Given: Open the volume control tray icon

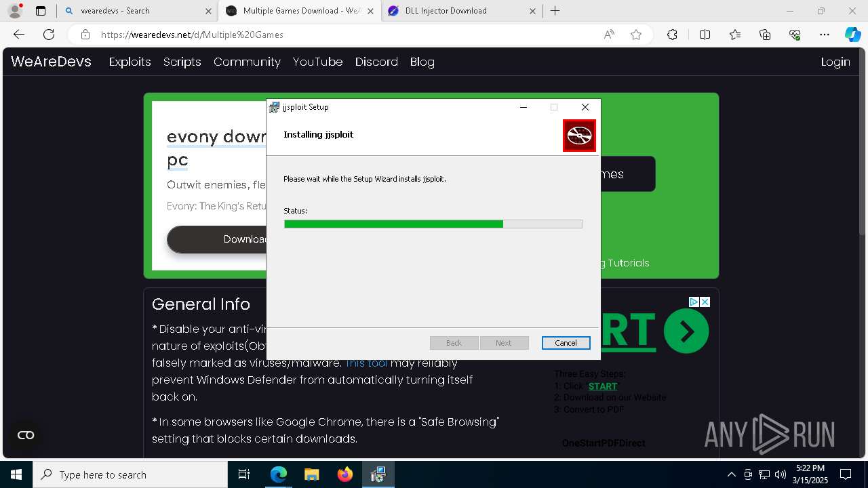Looking at the screenshot, I should click(781, 474).
